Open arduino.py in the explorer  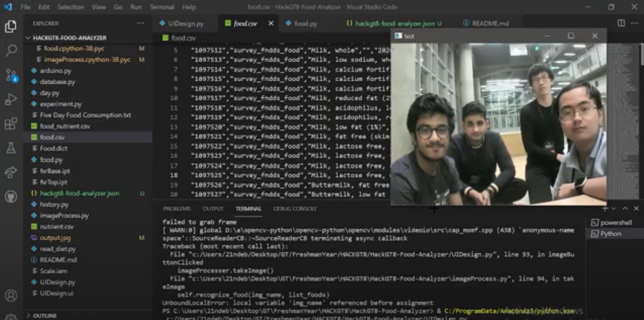[x=55, y=71]
